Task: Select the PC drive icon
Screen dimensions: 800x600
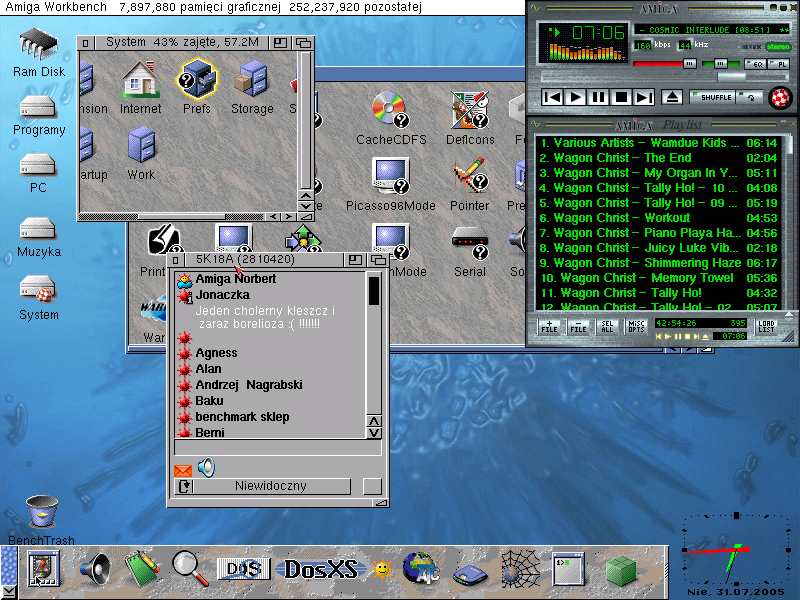Action: click(x=37, y=165)
